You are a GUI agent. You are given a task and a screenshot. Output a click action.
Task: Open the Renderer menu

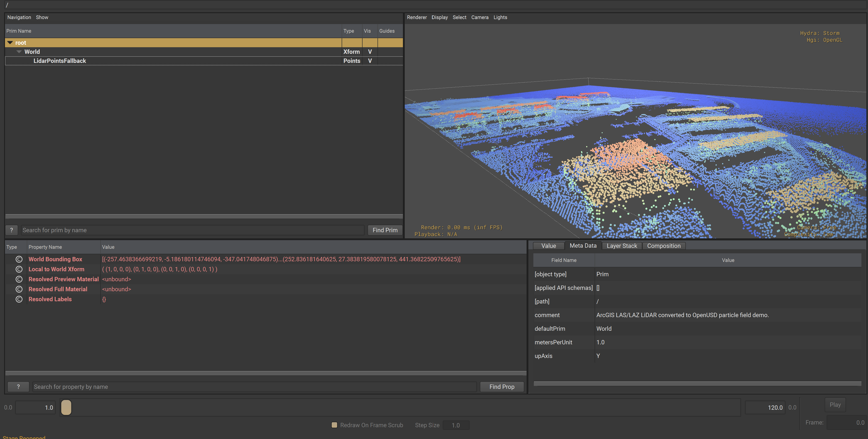coord(417,17)
